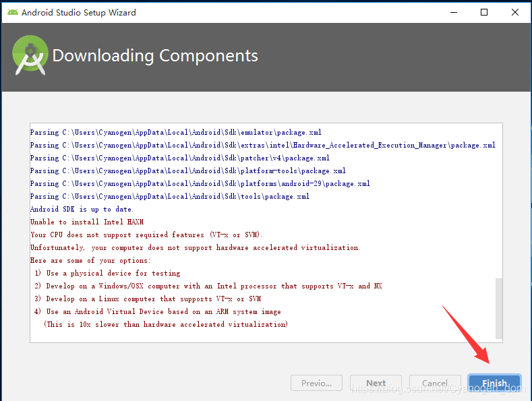Click the Cancel button
The height and width of the screenshot is (401, 532).
click(x=435, y=383)
